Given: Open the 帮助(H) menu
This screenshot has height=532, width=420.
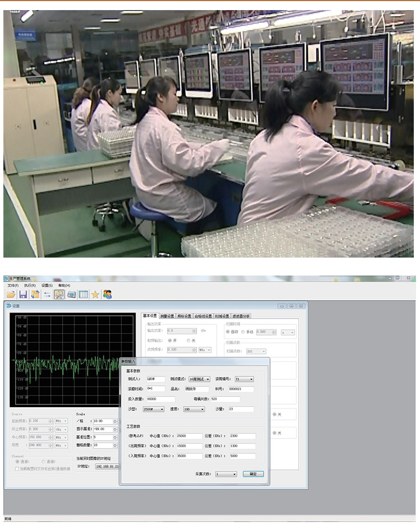Looking at the screenshot, I should tap(64, 285).
